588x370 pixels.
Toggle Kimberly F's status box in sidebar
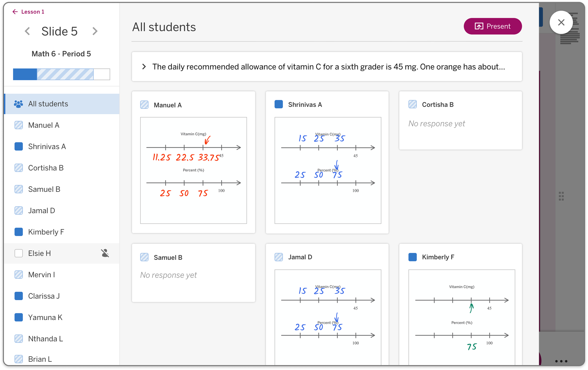click(x=19, y=232)
